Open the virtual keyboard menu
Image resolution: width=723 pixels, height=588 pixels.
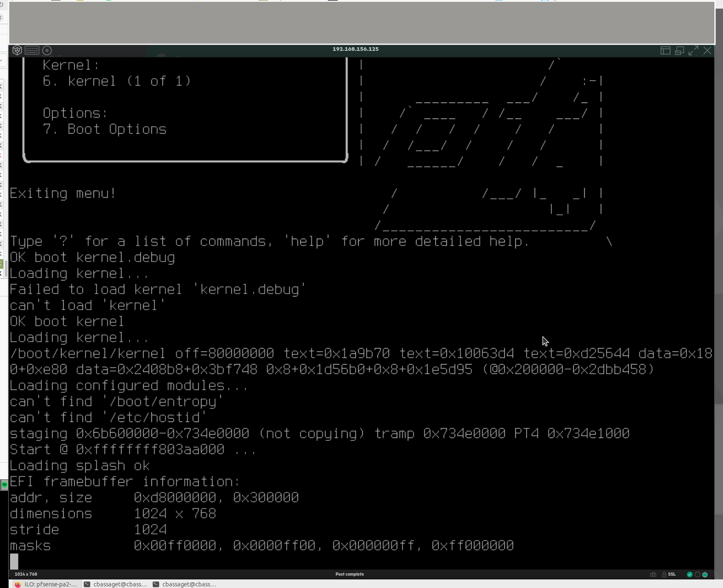32,50
